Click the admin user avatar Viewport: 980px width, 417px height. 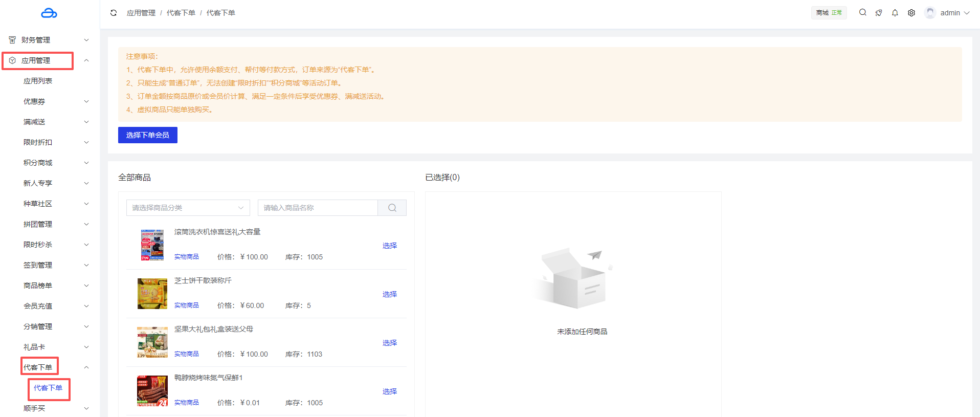pos(930,13)
